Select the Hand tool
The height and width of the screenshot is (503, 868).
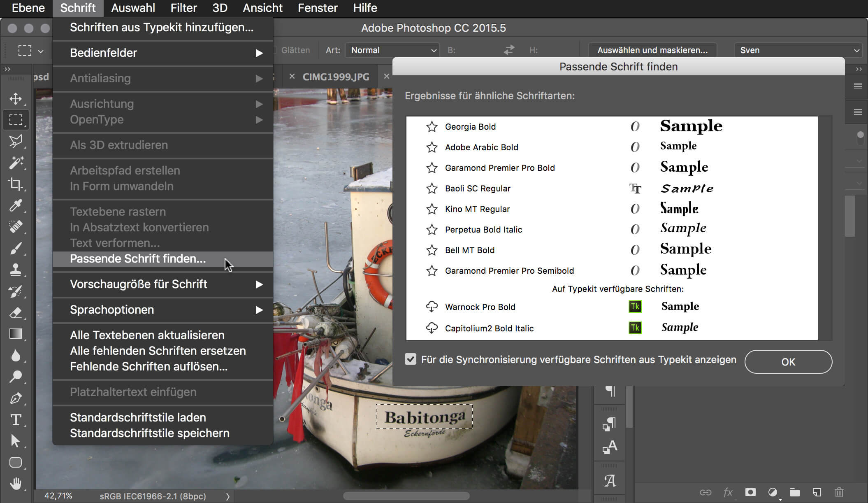point(16,484)
